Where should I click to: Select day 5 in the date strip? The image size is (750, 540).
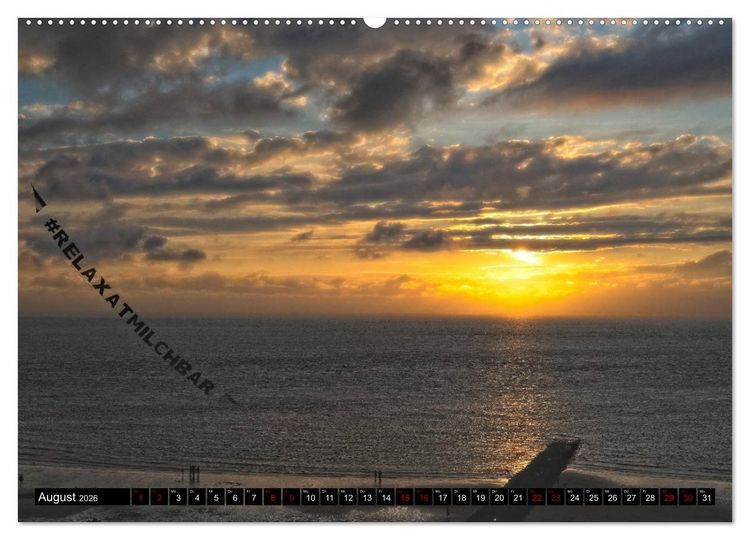(x=216, y=497)
